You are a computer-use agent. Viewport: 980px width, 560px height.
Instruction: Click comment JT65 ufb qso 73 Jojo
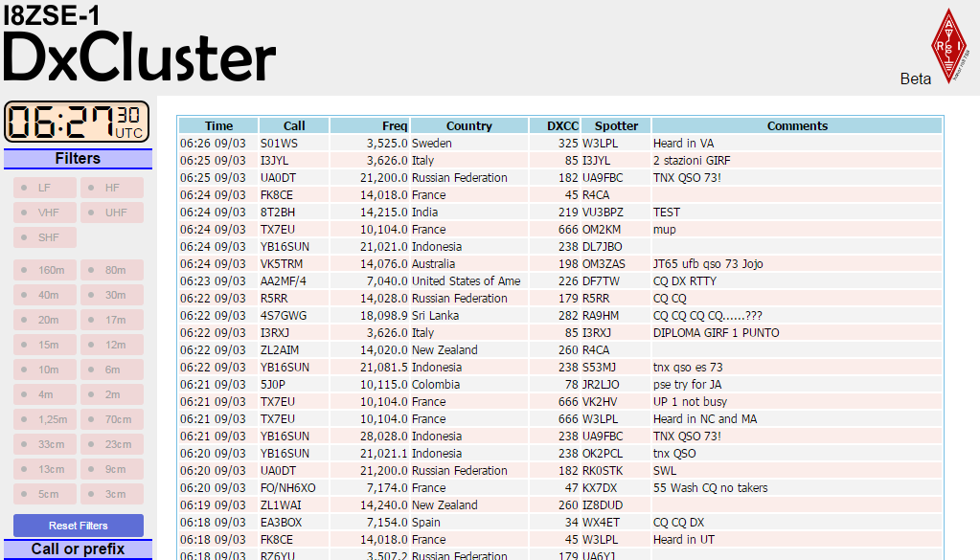708,264
